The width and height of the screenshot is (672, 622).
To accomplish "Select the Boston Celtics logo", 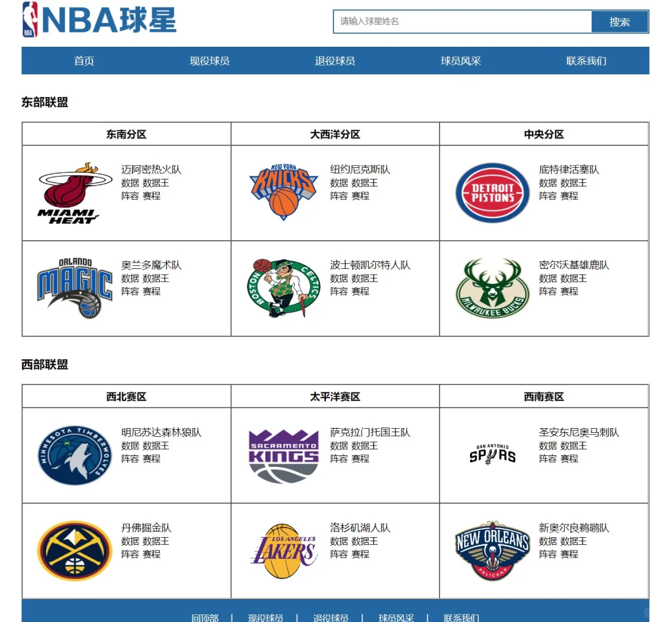I will coord(283,288).
